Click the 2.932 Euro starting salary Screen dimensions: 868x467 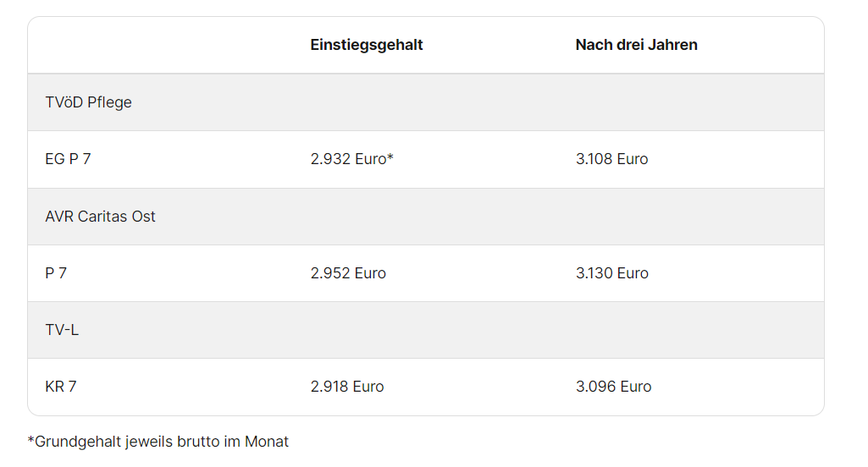point(351,159)
